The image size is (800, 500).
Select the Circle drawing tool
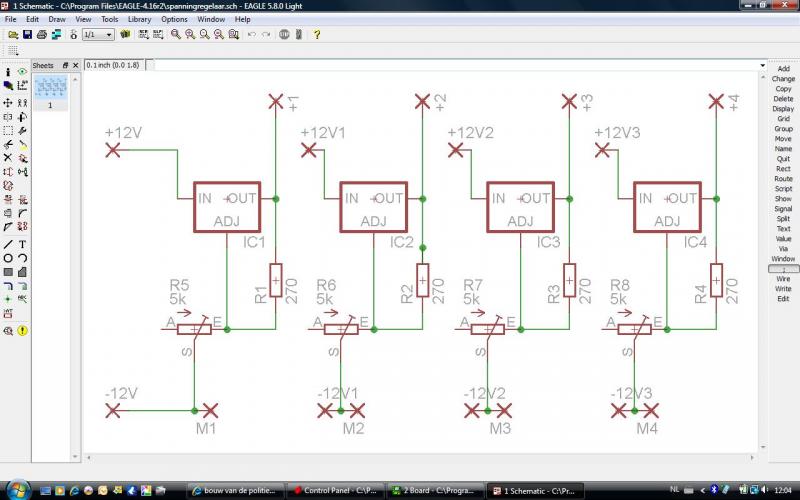[x=8, y=258]
